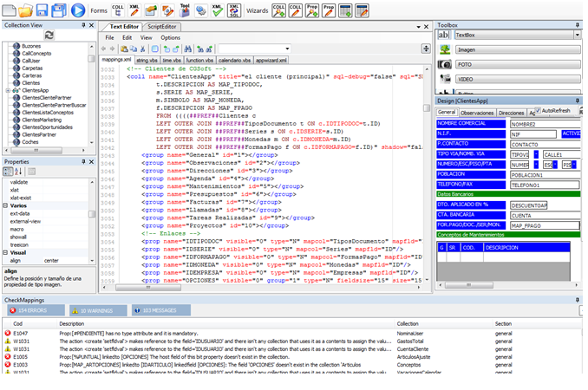Sort the error list by the Cod column
This screenshot has height=390, width=588.
[18, 323]
